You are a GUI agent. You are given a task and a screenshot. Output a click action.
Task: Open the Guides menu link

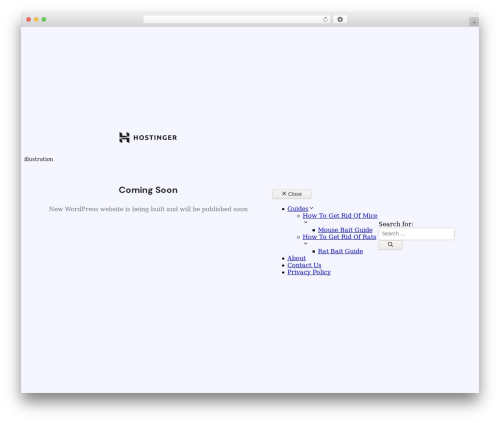(298, 209)
